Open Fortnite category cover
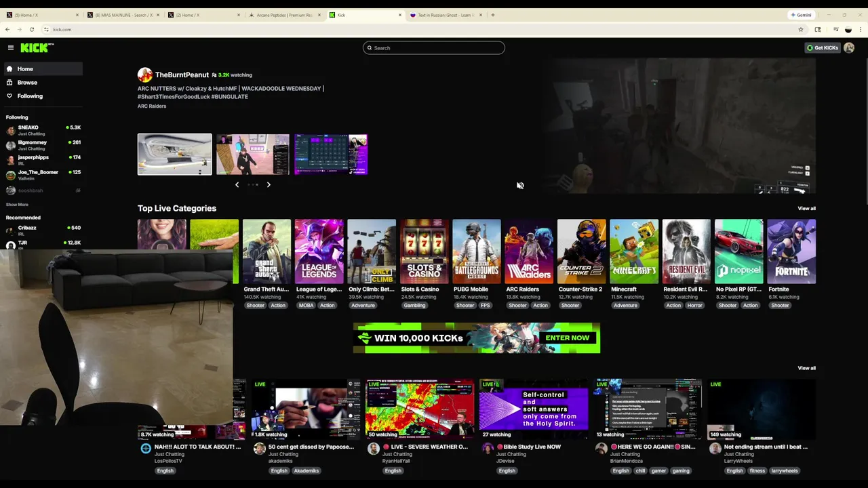This screenshot has height=488, width=868. pyautogui.click(x=791, y=251)
